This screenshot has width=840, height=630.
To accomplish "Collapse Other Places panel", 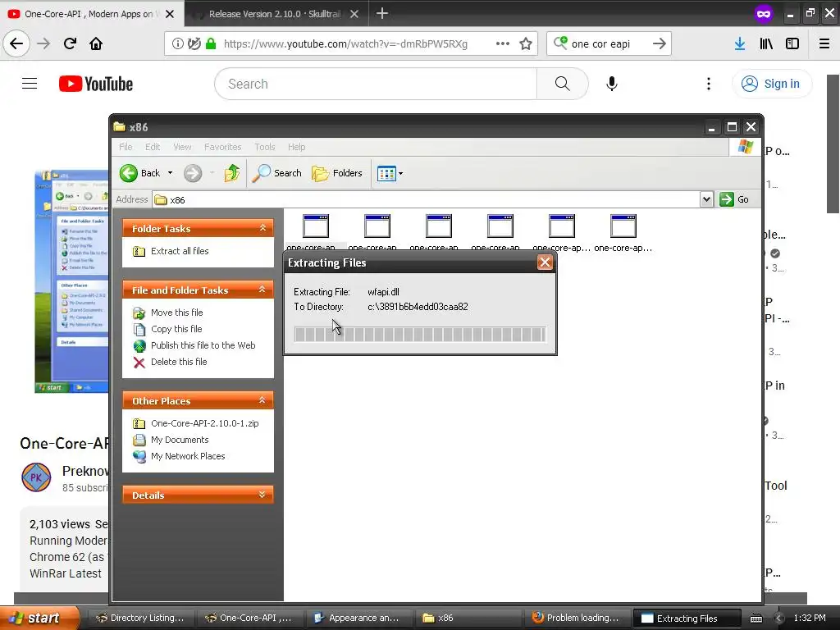I will [262, 400].
